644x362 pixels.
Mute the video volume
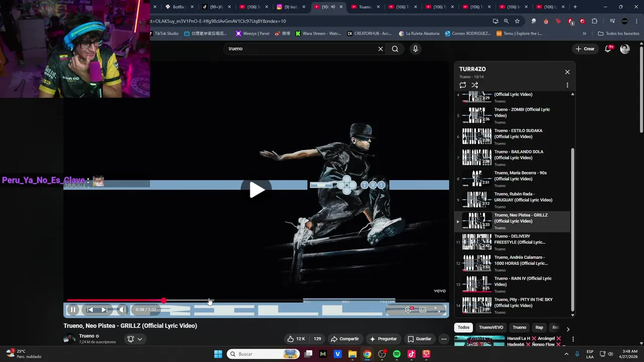[x=122, y=310]
